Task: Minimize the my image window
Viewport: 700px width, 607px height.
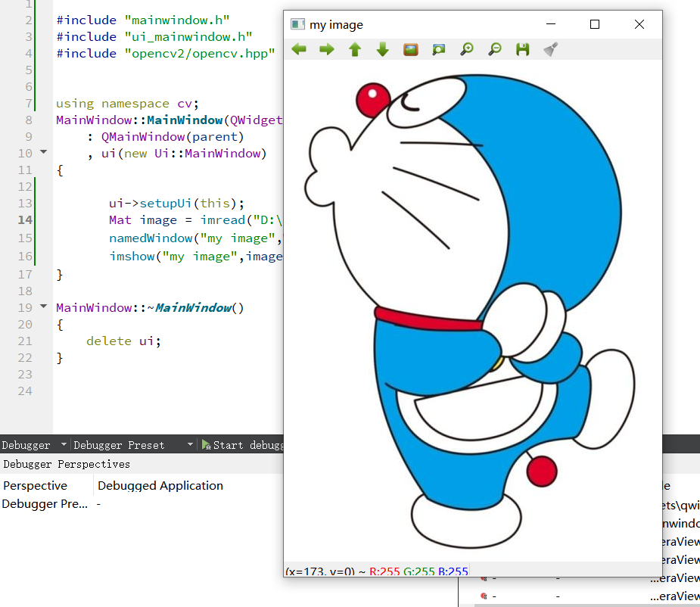Action: (551, 24)
